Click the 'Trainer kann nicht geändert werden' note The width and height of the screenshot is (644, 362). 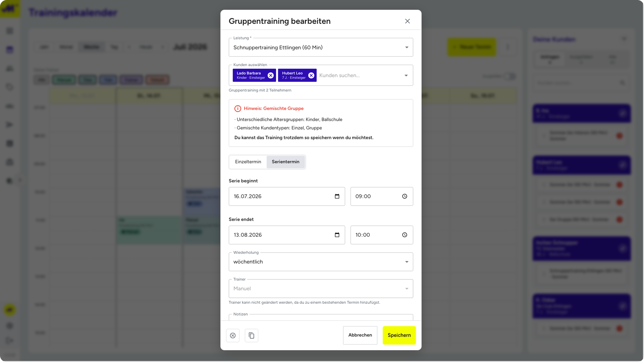tap(304, 302)
